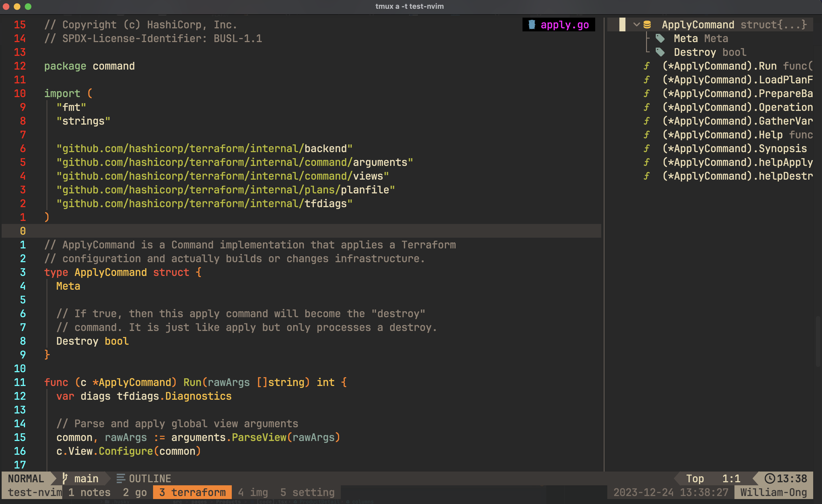This screenshot has width=822, height=504.
Task: Switch to tmux window 1 notes
Action: coord(89,492)
